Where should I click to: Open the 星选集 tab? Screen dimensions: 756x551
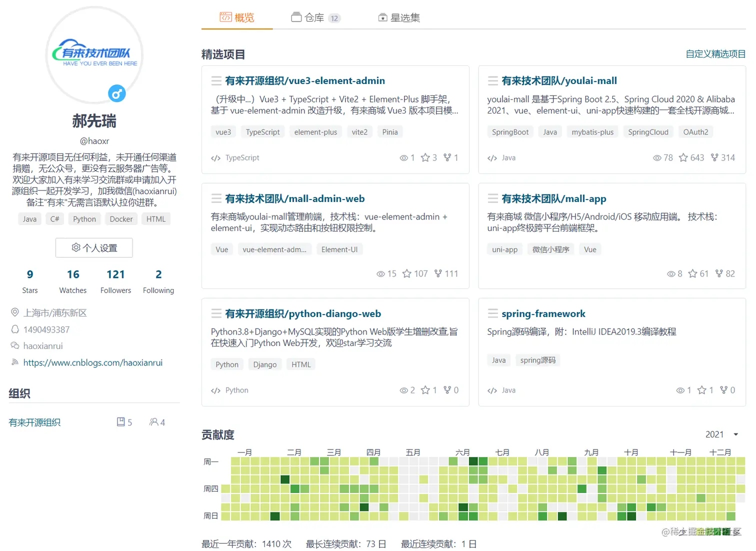coord(399,17)
